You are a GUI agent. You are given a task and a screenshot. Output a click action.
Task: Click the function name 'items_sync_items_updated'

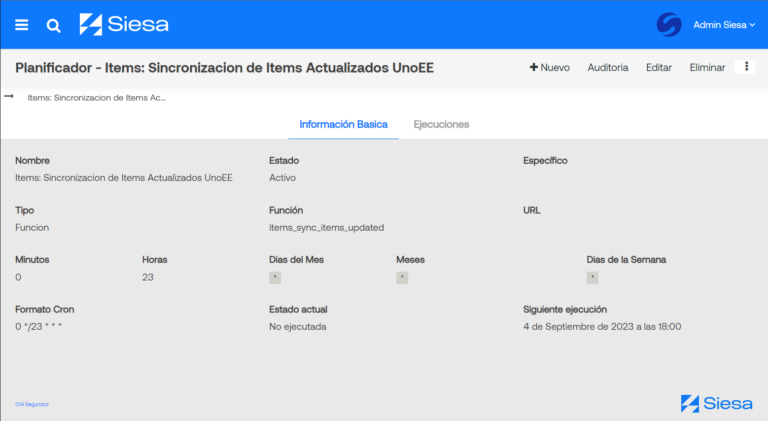[x=327, y=228]
